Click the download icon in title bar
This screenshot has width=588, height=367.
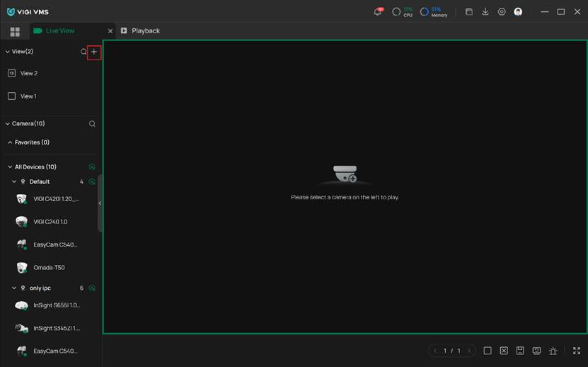pos(485,12)
